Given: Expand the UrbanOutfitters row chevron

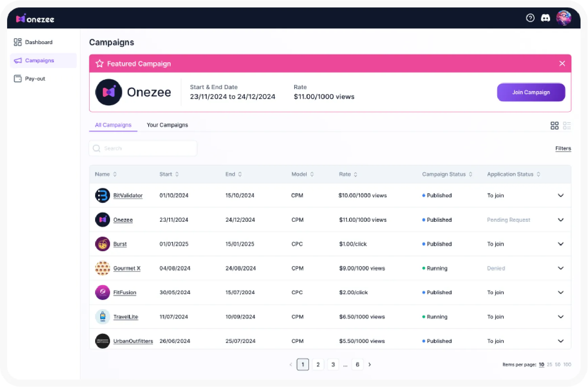Looking at the screenshot, I should pos(561,341).
